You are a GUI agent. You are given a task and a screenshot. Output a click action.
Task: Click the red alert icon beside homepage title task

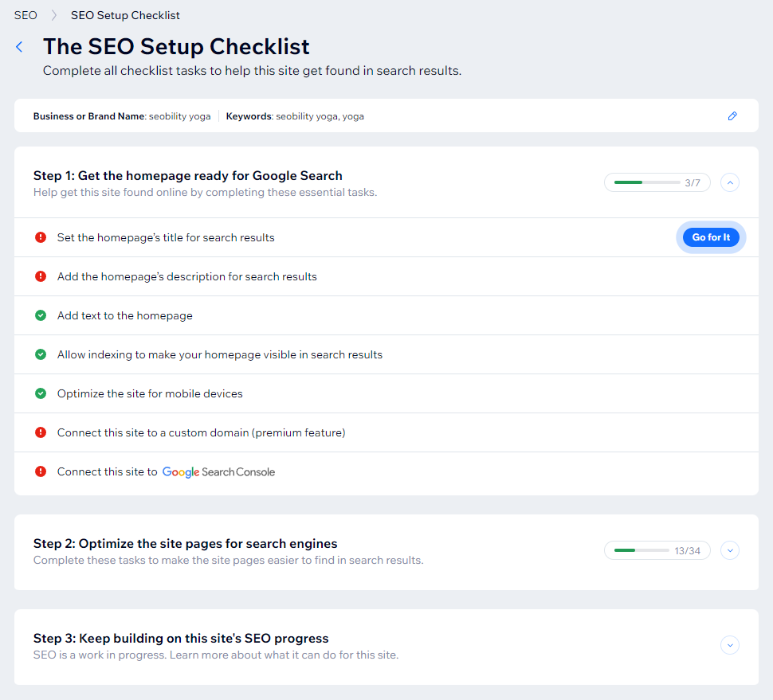(41, 237)
